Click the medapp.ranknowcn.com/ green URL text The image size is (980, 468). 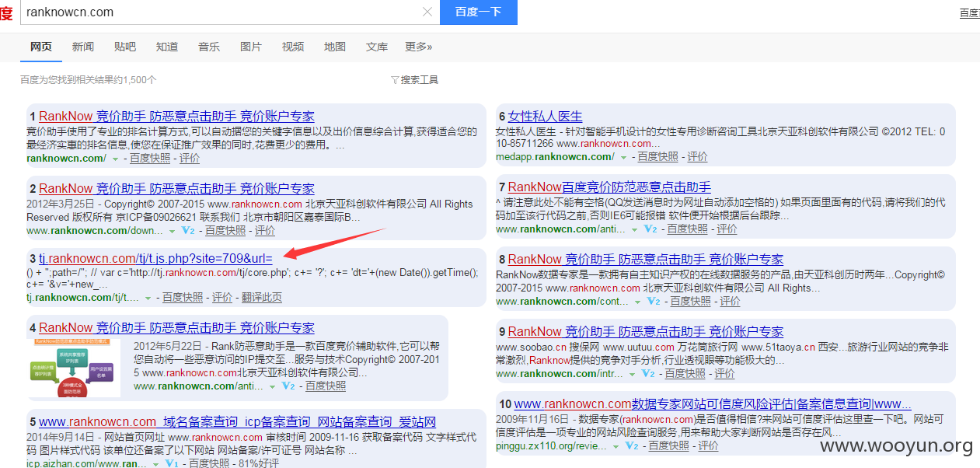tap(555, 156)
